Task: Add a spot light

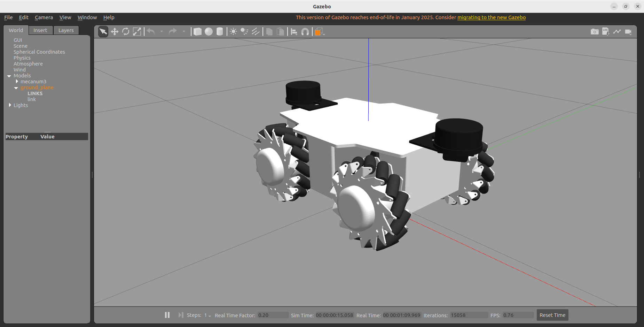Action: pos(244,32)
